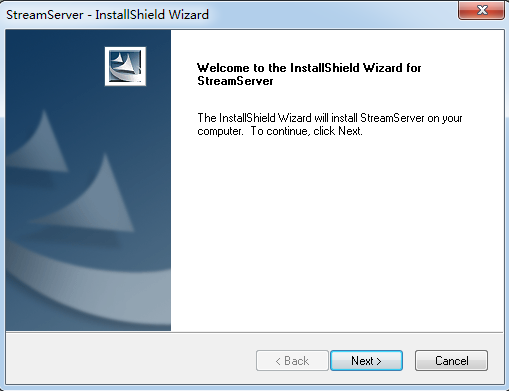Viewport: 509px width, 391px height.
Task: Select the title bar text StreamServer - InstallShield Wizard
Action: click(x=107, y=15)
